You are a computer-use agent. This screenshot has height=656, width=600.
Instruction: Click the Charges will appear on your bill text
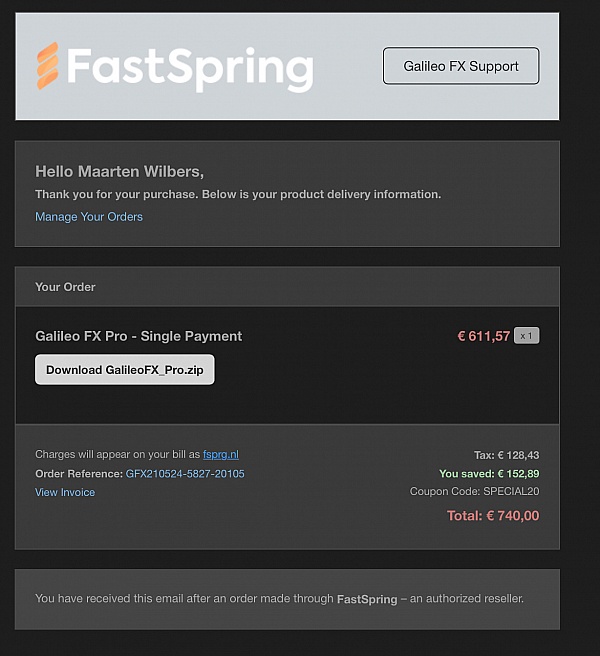[117, 454]
